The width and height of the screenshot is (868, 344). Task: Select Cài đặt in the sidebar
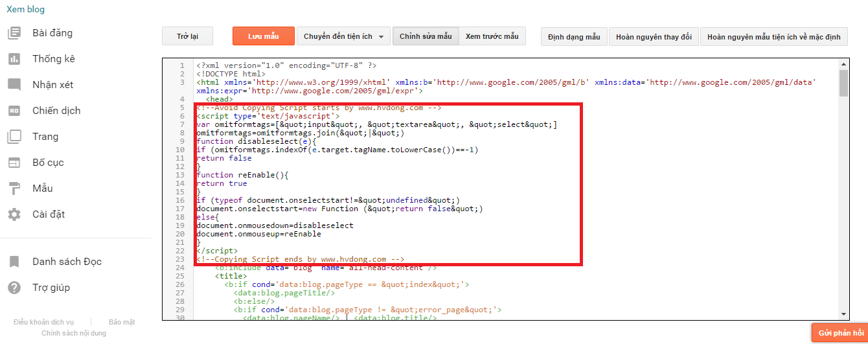(49, 214)
